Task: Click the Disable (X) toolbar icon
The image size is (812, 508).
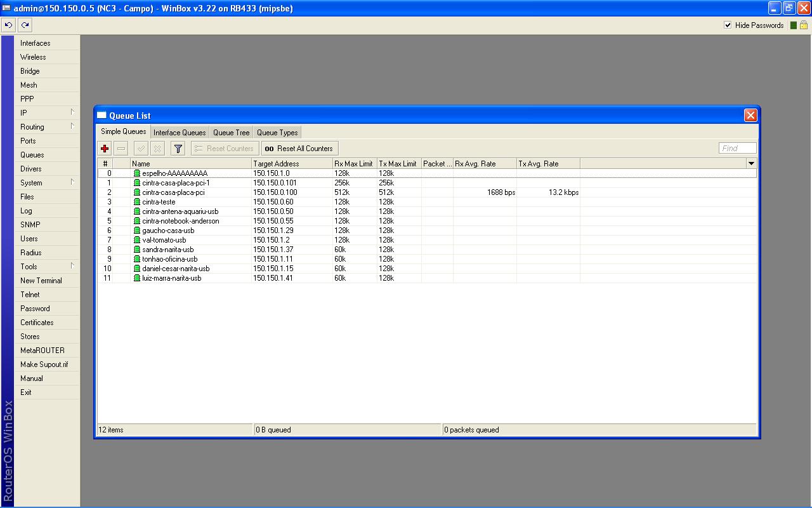Action: click(x=157, y=149)
